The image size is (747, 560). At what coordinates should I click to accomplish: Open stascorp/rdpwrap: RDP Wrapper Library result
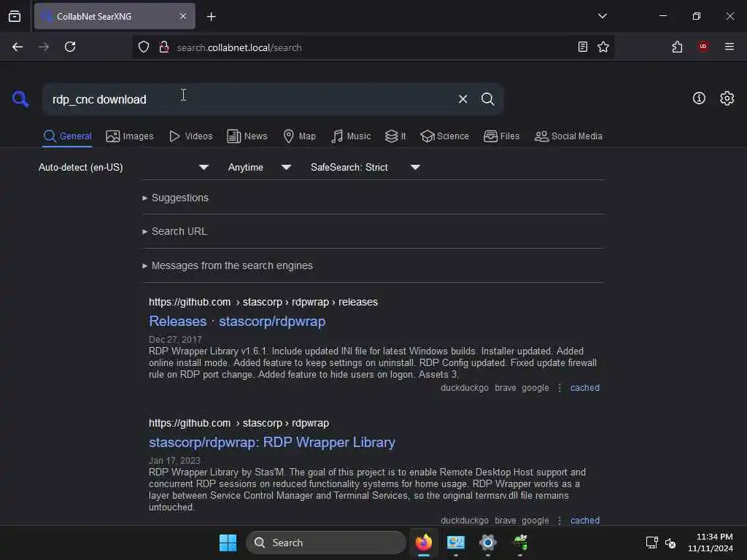click(x=272, y=443)
